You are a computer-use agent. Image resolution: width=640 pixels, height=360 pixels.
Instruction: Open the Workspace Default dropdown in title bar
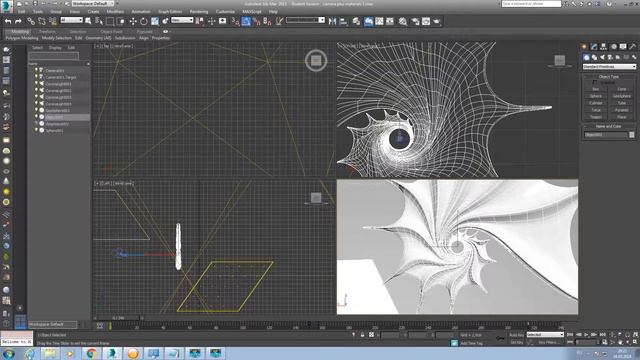pos(93,4)
